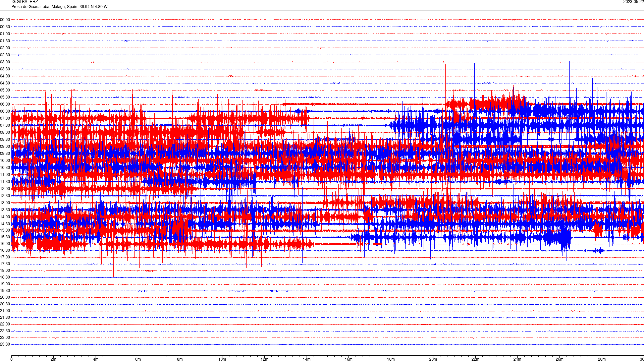The width and height of the screenshot is (644, 362).
Task: Click the 01:00 time row label
Action: (5, 34)
